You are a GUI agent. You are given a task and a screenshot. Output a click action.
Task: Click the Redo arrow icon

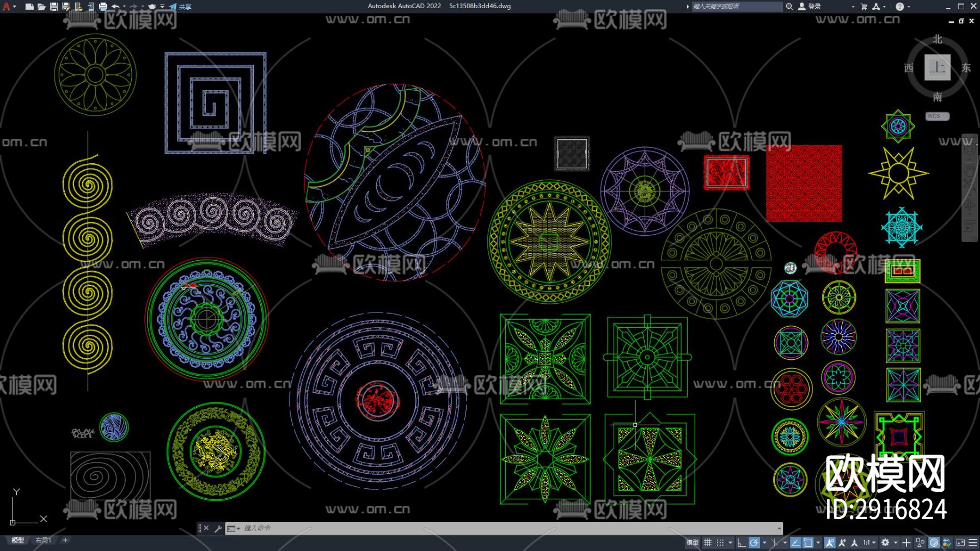pyautogui.click(x=133, y=7)
